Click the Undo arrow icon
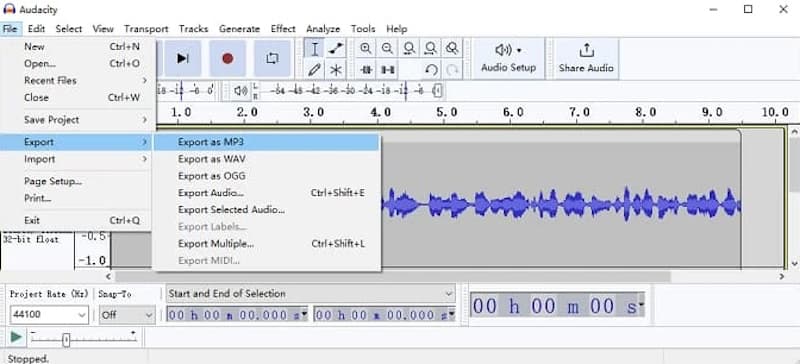This screenshot has width=800, height=364. 431,69
